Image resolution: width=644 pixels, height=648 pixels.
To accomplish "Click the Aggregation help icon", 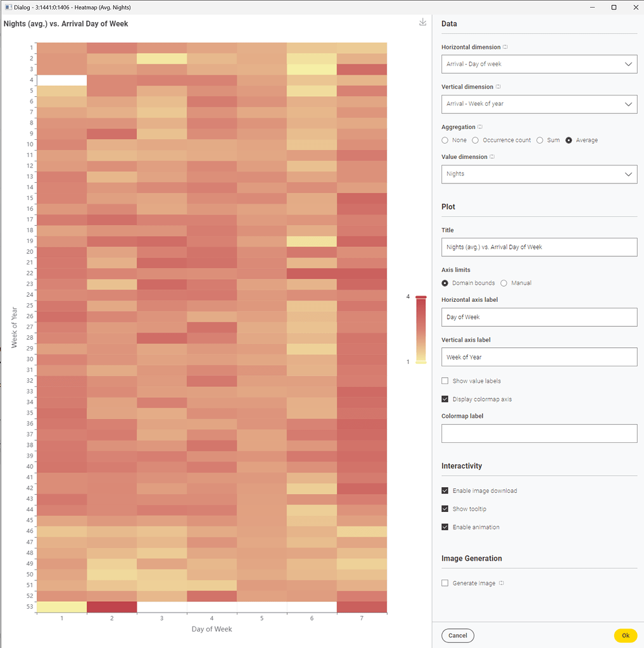I will 479,127.
